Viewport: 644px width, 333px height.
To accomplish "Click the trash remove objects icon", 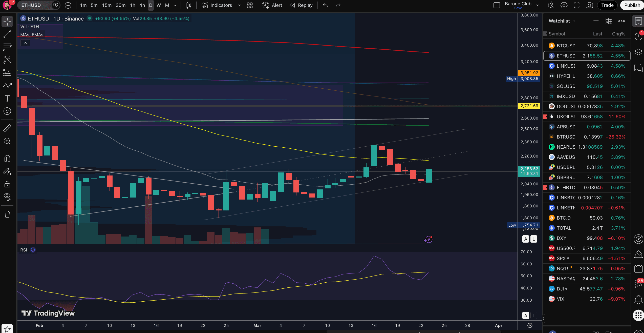I will pyautogui.click(x=7, y=214).
